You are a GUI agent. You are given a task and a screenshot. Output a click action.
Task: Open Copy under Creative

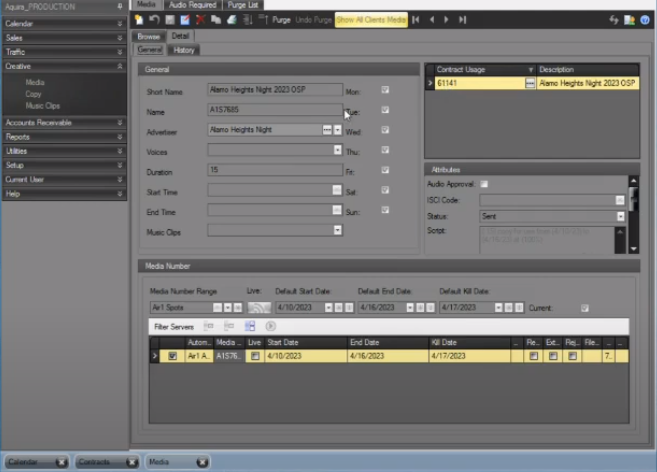coord(33,94)
